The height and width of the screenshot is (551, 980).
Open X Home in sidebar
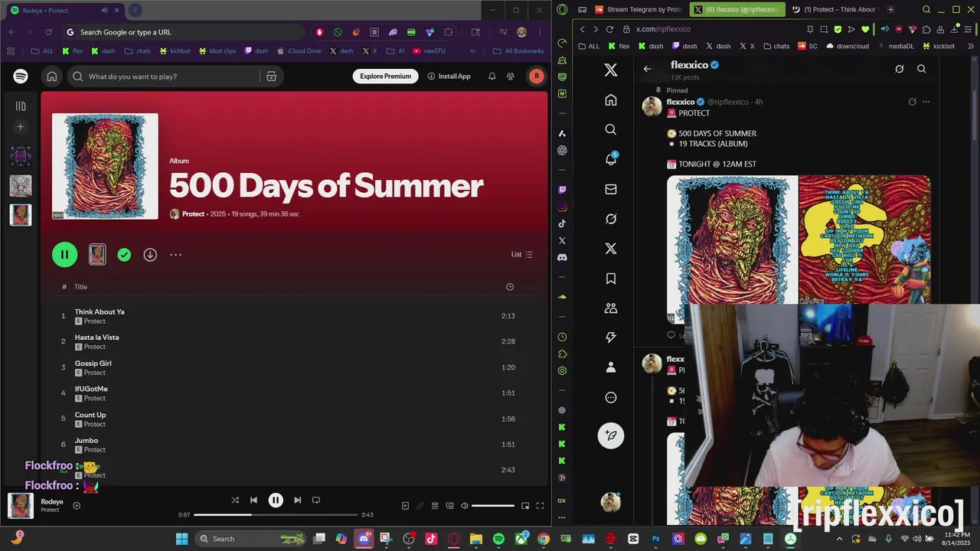point(610,100)
